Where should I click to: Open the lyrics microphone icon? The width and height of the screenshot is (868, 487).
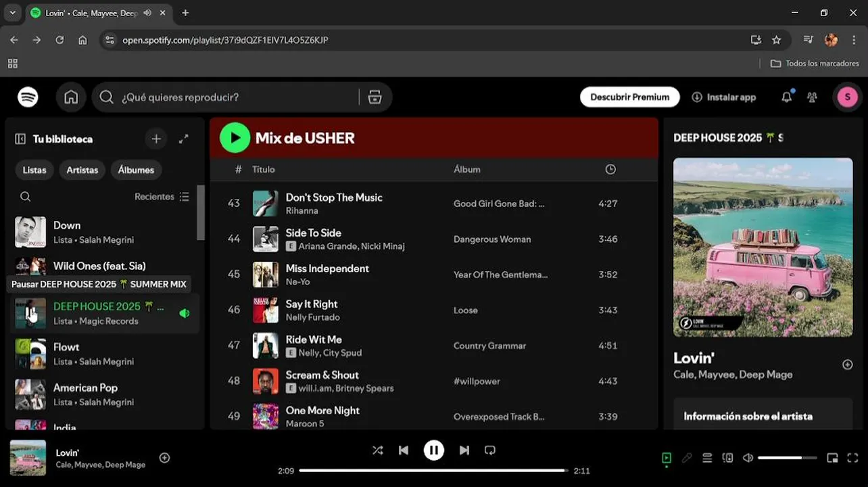pos(687,458)
